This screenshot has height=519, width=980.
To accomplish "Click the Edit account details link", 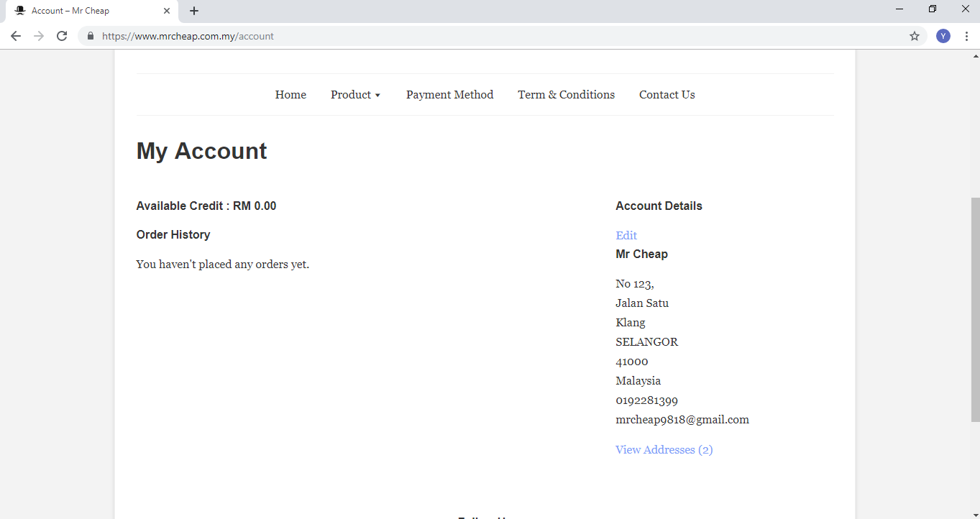I will (626, 236).
